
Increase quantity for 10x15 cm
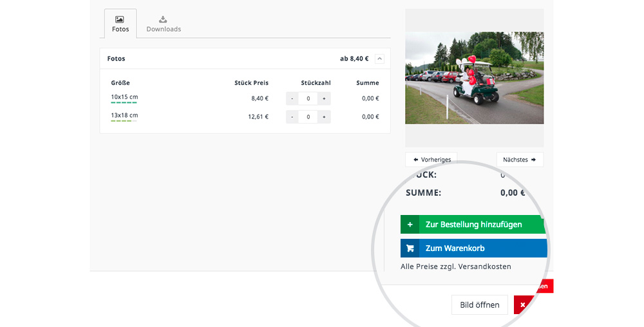324,98
